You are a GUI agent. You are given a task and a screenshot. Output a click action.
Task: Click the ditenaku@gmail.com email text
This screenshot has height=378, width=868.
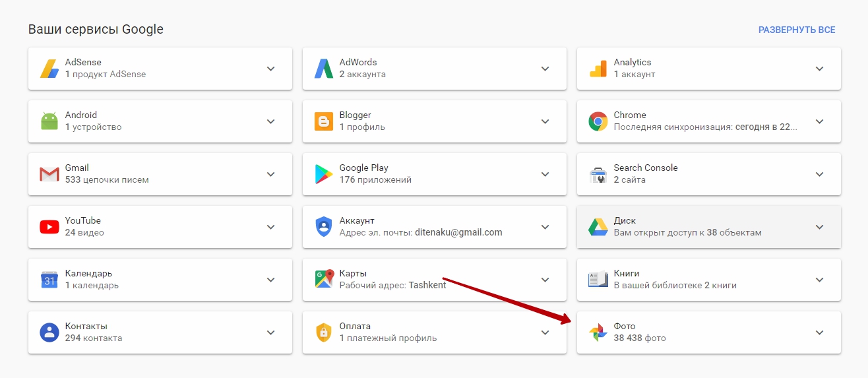[x=458, y=233]
